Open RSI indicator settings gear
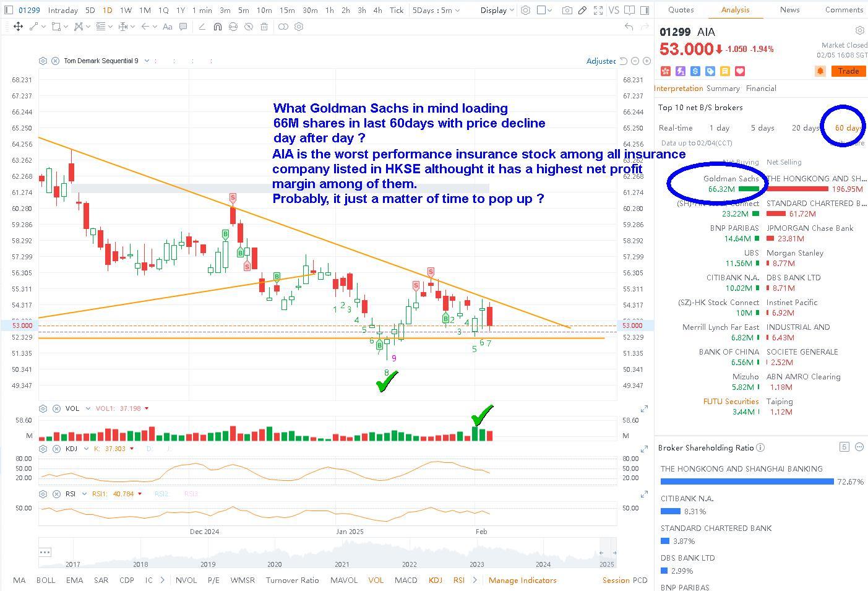Screen dimensions: 868x591 (43, 494)
